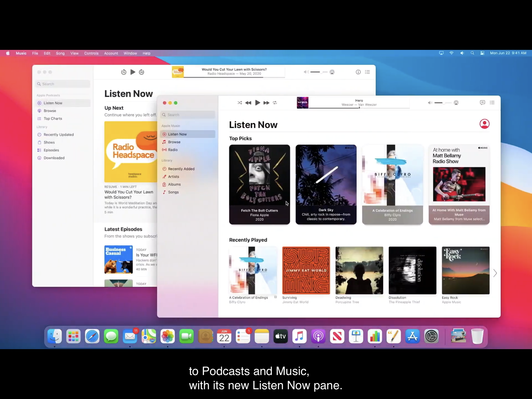Viewport: 532px width, 399px height.
Task: Open episode info icon in Podcasts
Action: 358,72
